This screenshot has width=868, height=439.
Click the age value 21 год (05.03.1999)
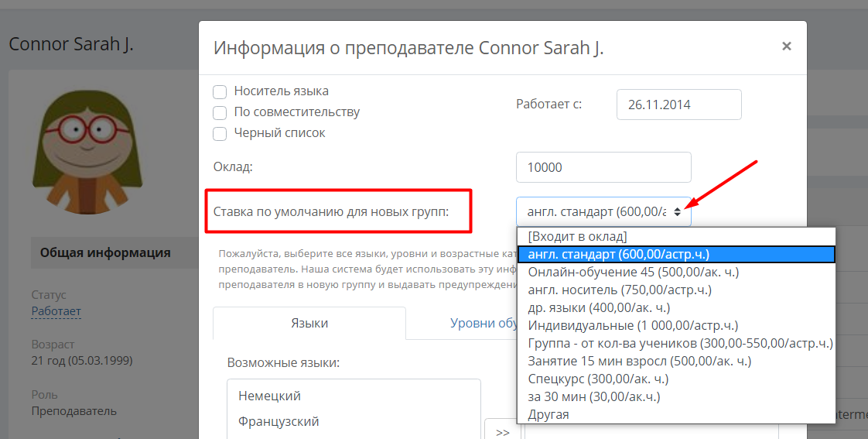(82, 361)
